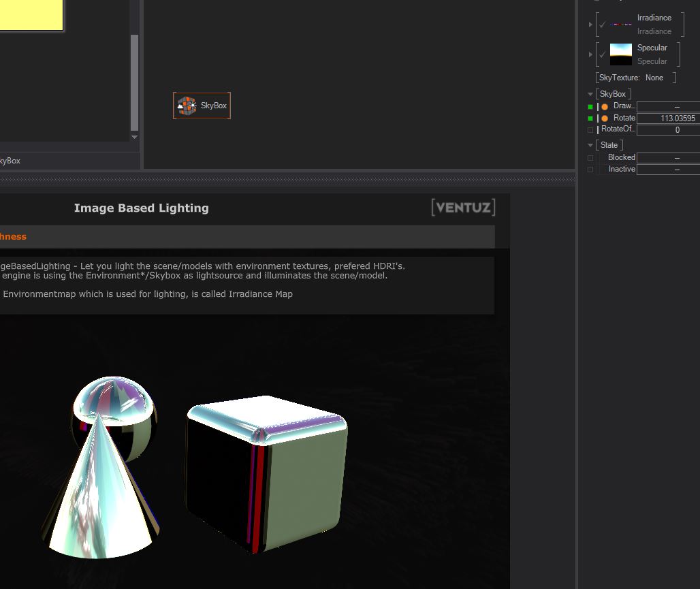Click the scroll down arrow in hierarchy panel
The width and height of the screenshot is (700, 589).
pyautogui.click(x=134, y=138)
